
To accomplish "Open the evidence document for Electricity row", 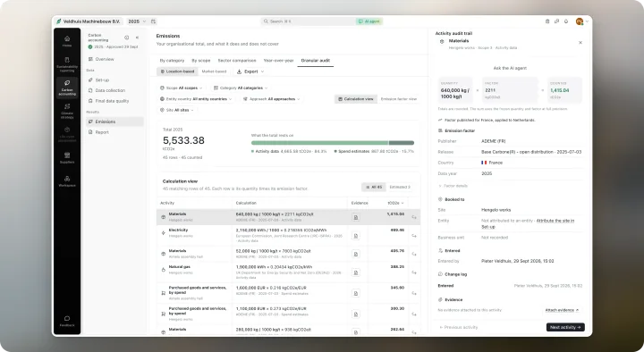I will (356, 236).
